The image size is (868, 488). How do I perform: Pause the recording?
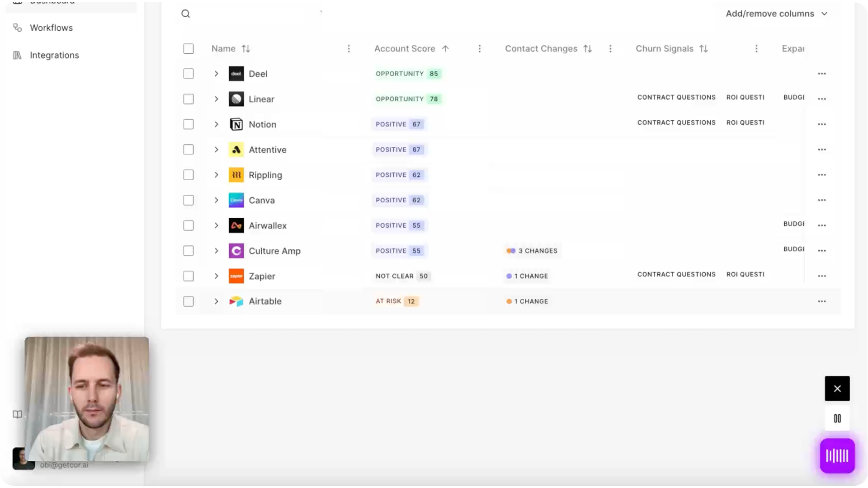837,419
